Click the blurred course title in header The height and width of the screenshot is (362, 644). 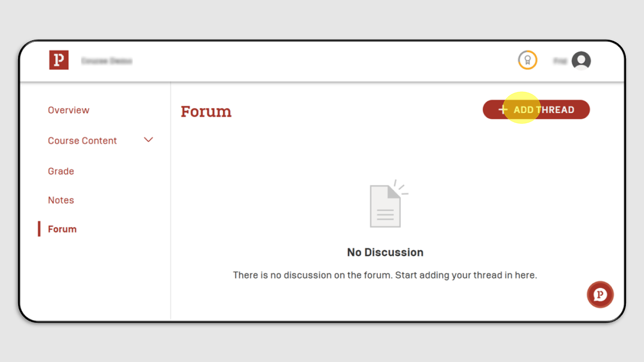[107, 61]
